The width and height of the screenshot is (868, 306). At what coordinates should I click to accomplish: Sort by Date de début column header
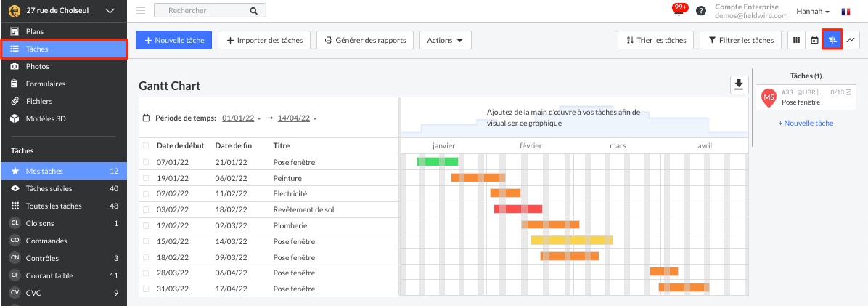click(x=181, y=146)
